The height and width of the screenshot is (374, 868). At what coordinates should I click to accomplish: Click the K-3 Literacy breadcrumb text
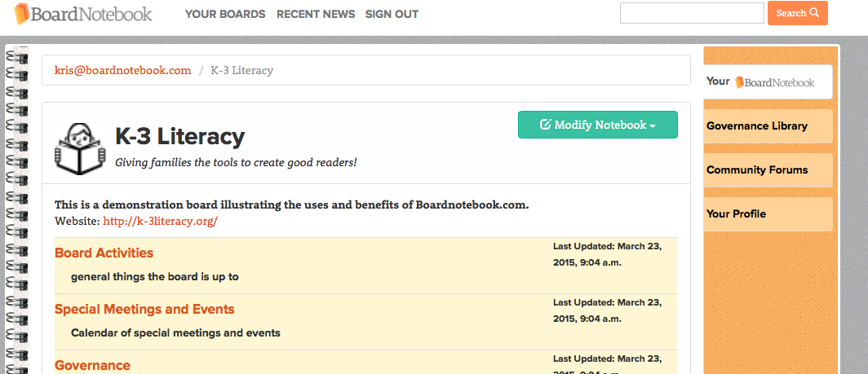click(x=242, y=70)
